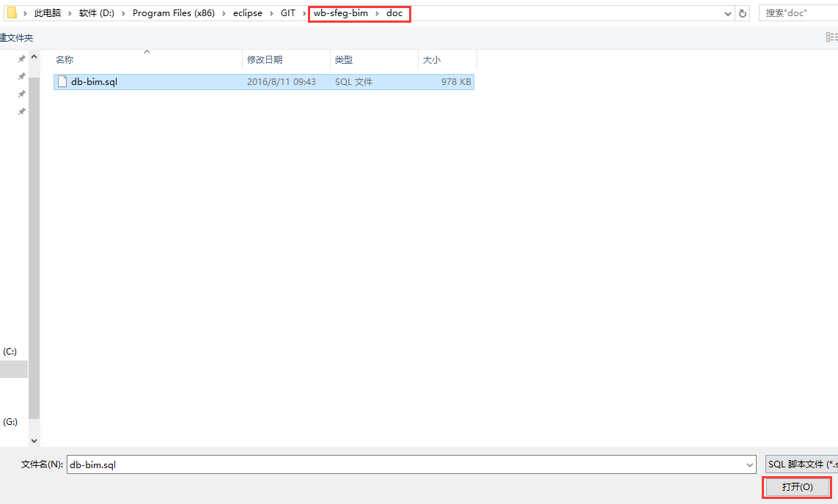Viewport: 838px width, 504px height.
Task: Focus the 搜索"doc" search box
Action: pyautogui.click(x=798, y=13)
